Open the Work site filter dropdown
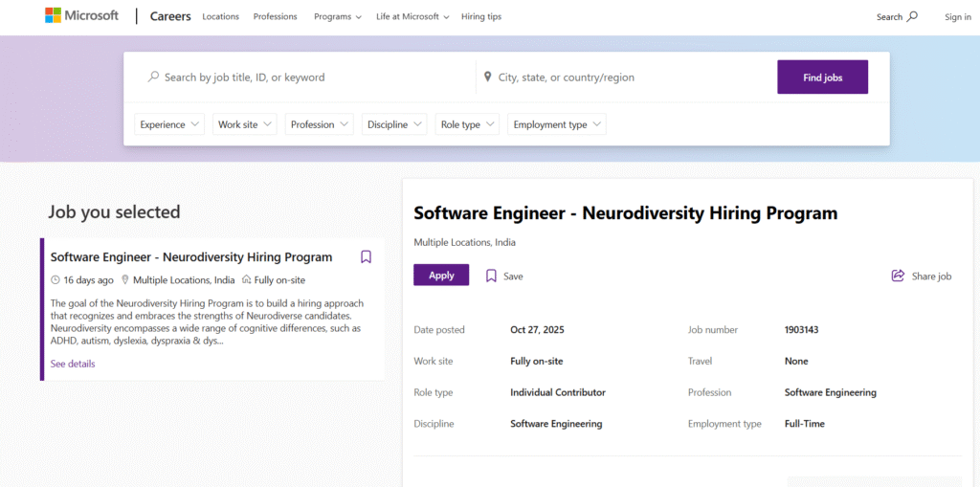980x487 pixels. (x=244, y=124)
